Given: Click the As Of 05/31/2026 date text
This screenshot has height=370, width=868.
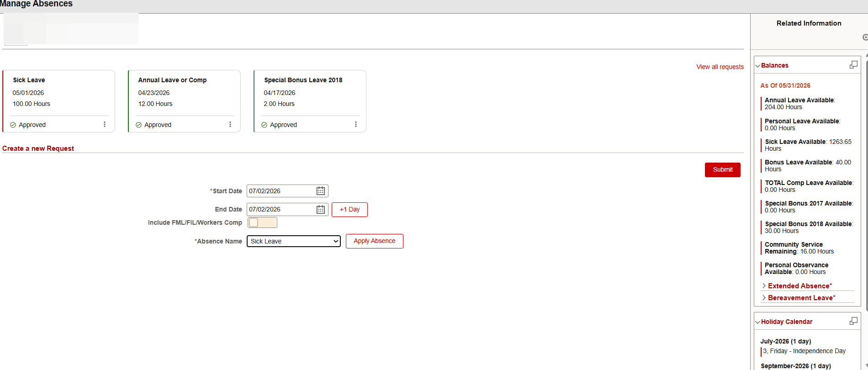Looking at the screenshot, I should [x=785, y=85].
